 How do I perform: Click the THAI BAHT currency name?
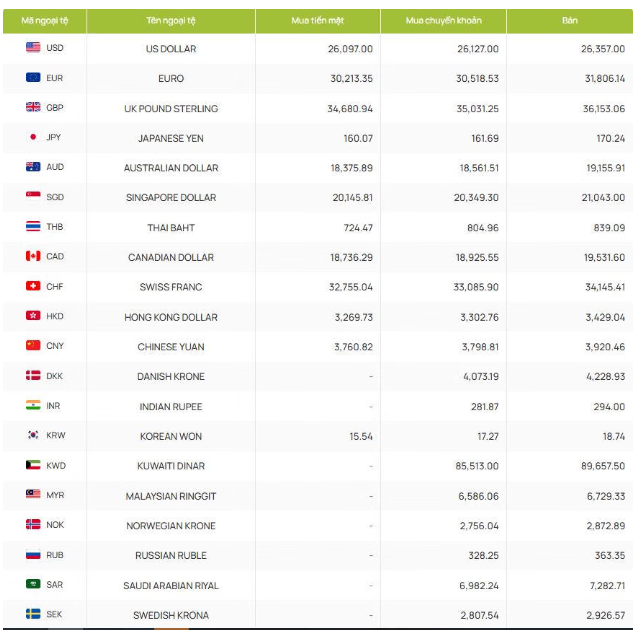coord(171,228)
